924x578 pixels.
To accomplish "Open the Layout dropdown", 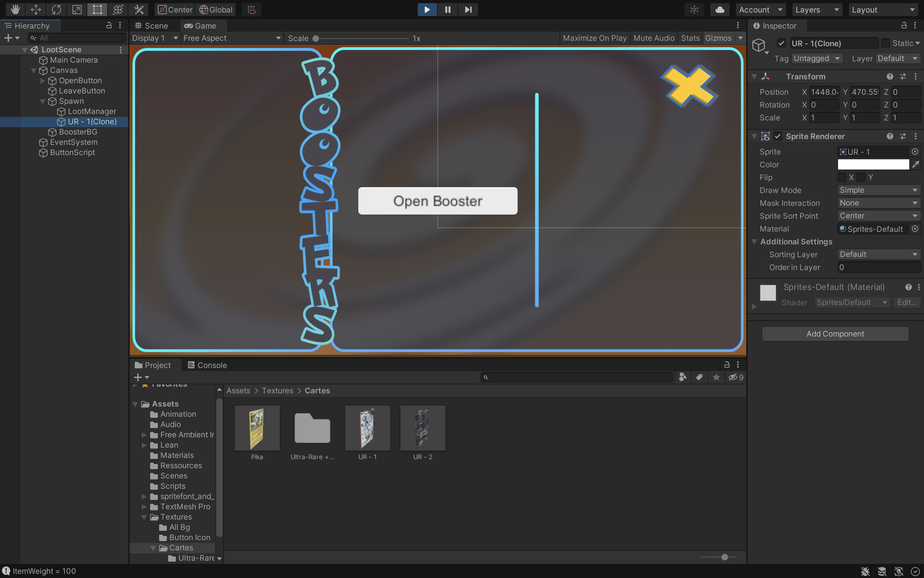I will [x=883, y=10].
